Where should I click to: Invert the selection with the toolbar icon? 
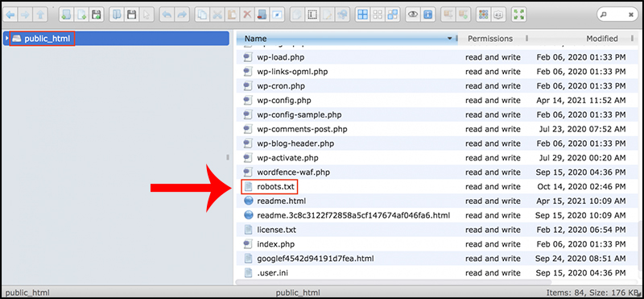(x=393, y=15)
